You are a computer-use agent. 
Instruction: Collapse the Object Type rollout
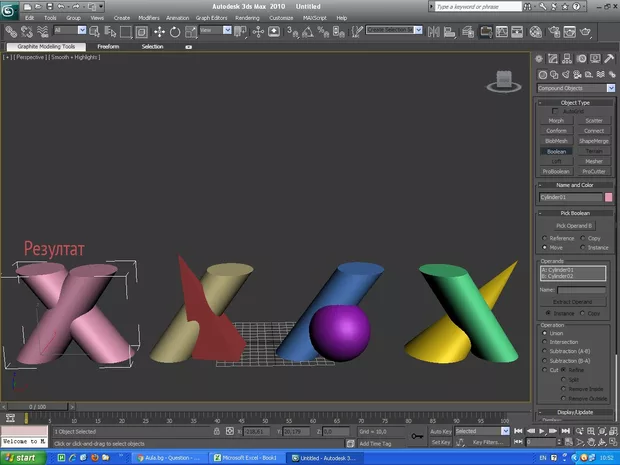pos(577,103)
